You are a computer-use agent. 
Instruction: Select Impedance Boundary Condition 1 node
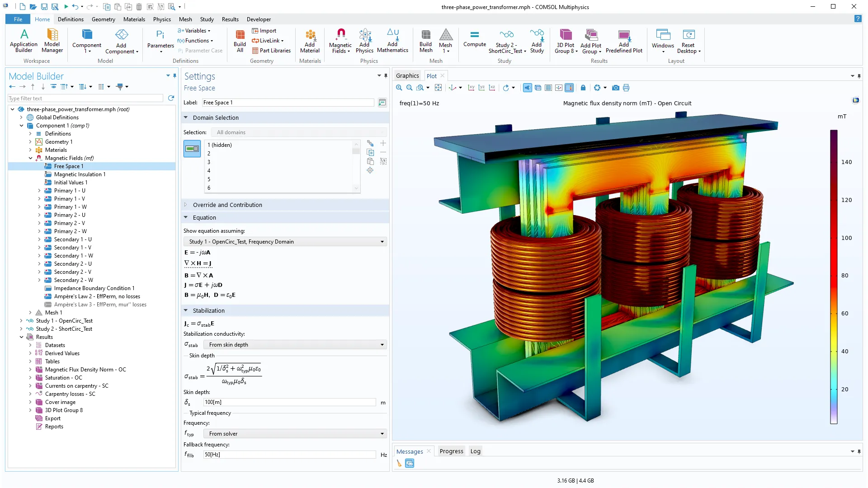(94, 288)
